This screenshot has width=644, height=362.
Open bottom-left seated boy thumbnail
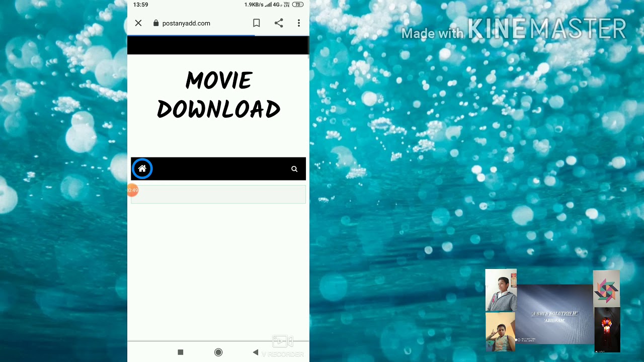(x=500, y=332)
